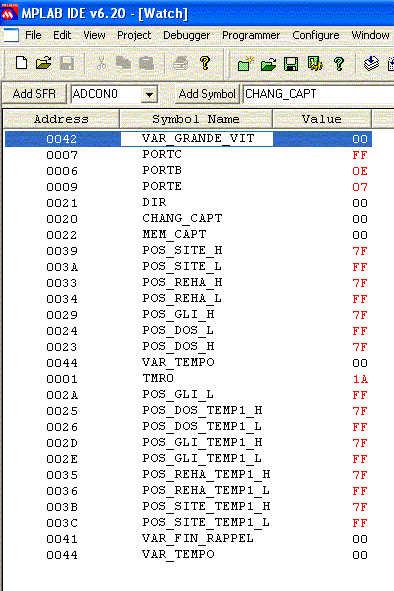The image size is (394, 591).
Task: Click the 07 value of PORTE
Action: (x=360, y=187)
